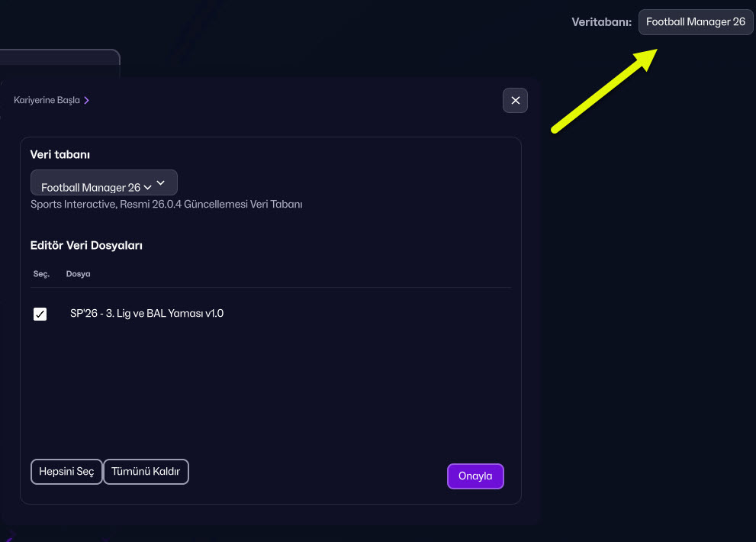Viewport: 756px width, 542px height.
Task: Select the SP'26 - 3. Lig ve BAL Yaması v1.0 filename
Action: tap(146, 313)
